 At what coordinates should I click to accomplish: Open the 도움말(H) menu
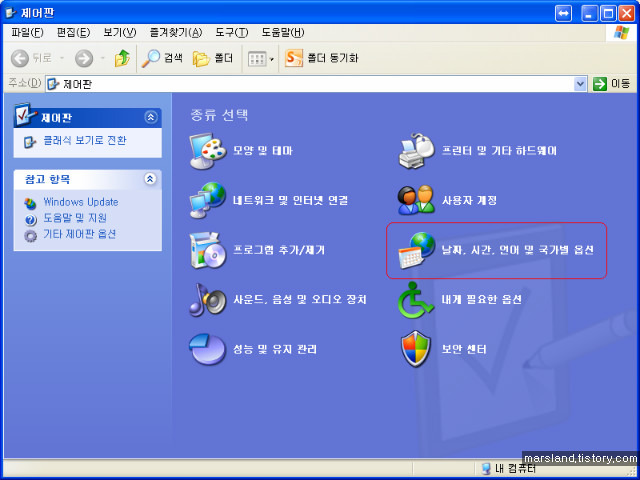[283, 32]
